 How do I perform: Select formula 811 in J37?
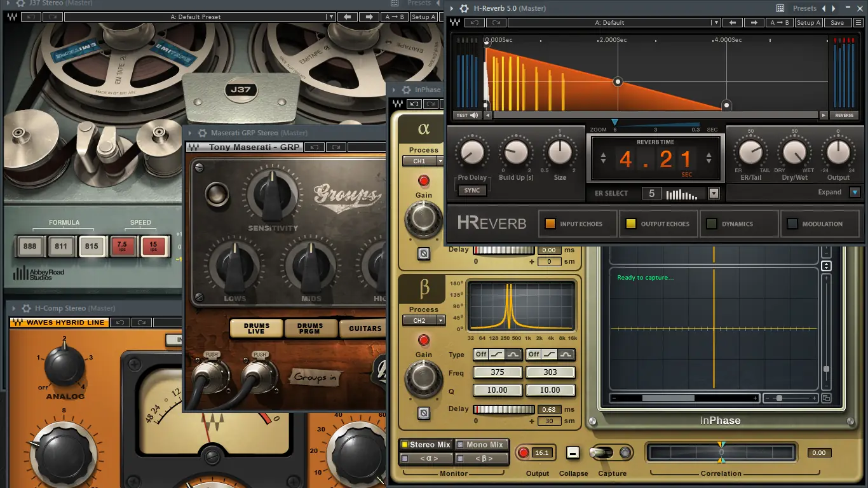coord(61,246)
